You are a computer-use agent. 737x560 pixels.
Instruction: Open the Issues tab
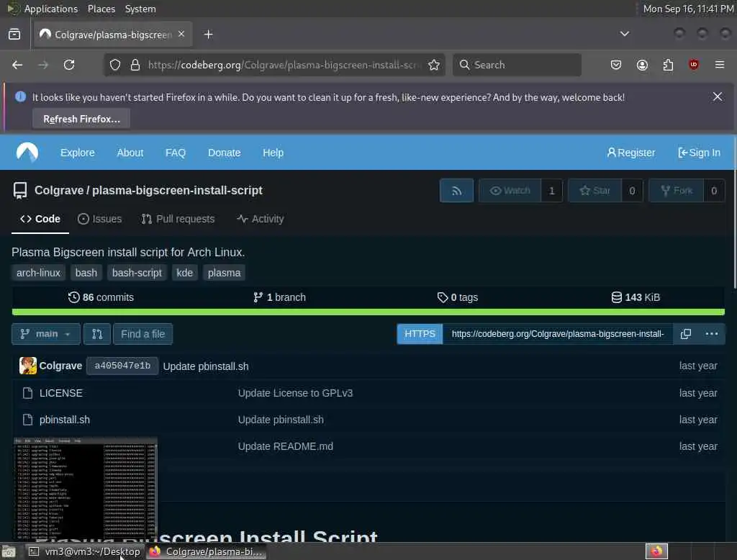coord(99,219)
